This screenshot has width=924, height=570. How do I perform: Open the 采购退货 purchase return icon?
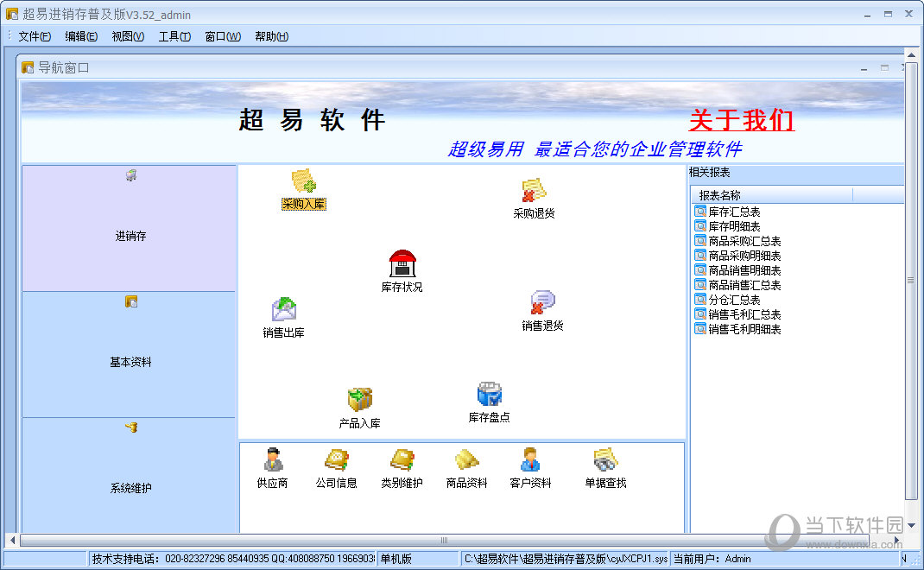tap(534, 190)
